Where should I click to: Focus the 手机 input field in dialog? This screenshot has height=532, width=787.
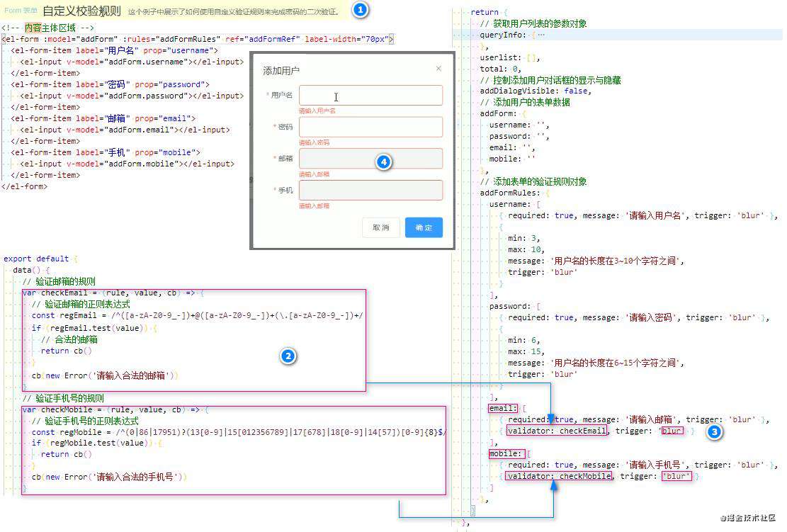click(x=371, y=191)
